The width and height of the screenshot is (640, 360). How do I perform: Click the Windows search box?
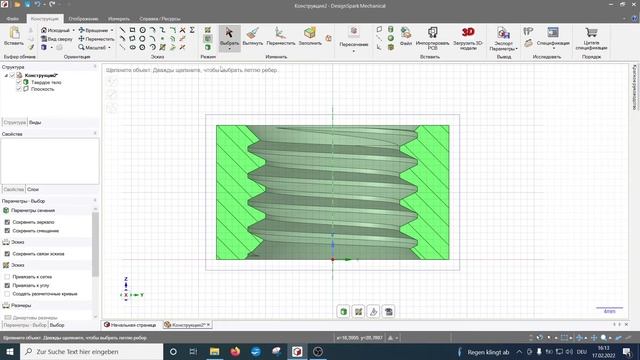pyautogui.click(x=91, y=352)
